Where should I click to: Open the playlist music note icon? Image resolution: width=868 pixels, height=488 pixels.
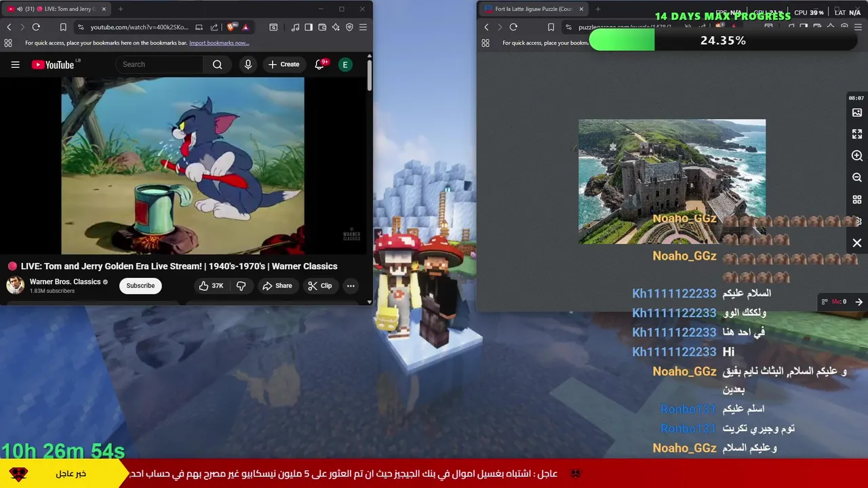click(295, 27)
